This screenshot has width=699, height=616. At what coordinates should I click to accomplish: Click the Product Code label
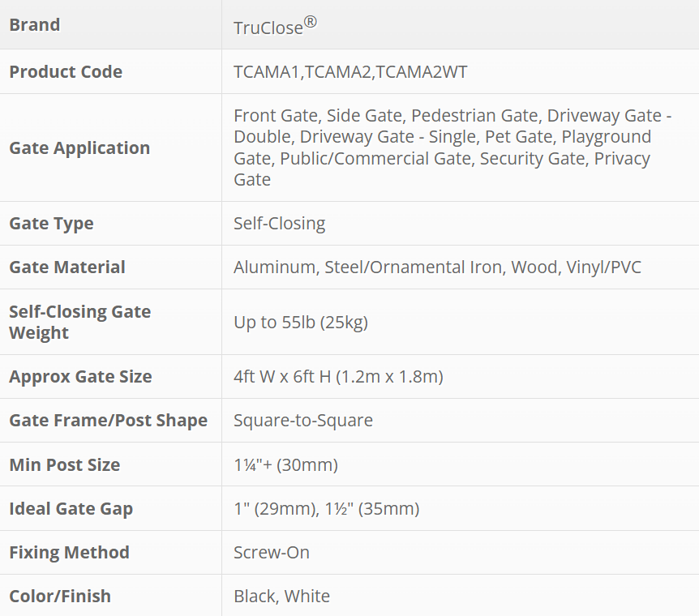click(66, 71)
